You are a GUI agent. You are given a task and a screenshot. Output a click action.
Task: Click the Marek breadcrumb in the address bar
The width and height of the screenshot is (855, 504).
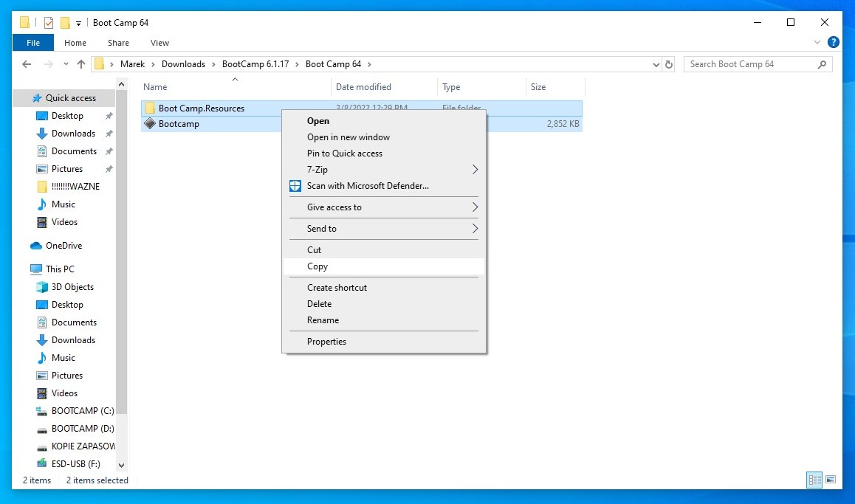click(x=132, y=64)
